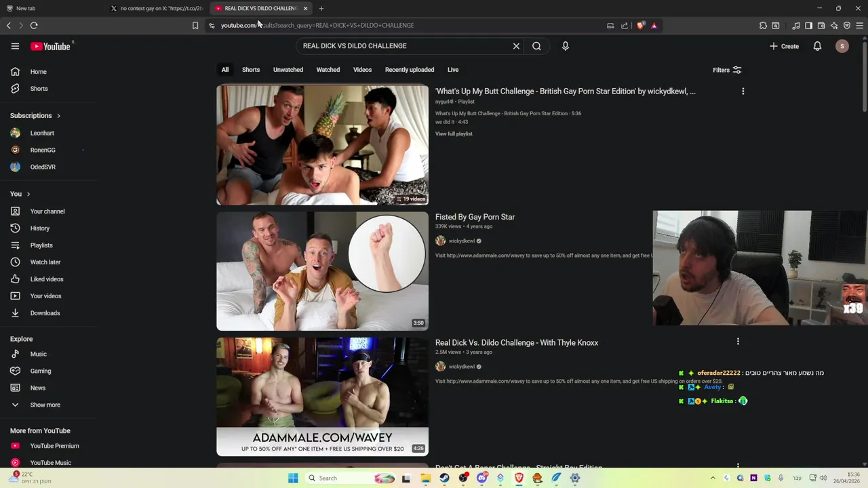This screenshot has width=868, height=488.
Task: Open the Brave Wallet icon
Action: pos(821,25)
